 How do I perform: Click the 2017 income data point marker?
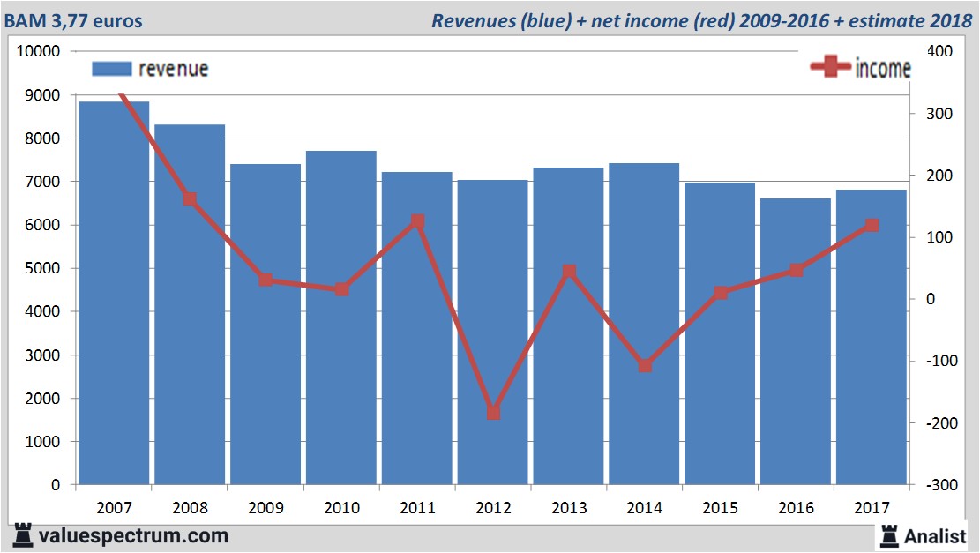(x=872, y=225)
